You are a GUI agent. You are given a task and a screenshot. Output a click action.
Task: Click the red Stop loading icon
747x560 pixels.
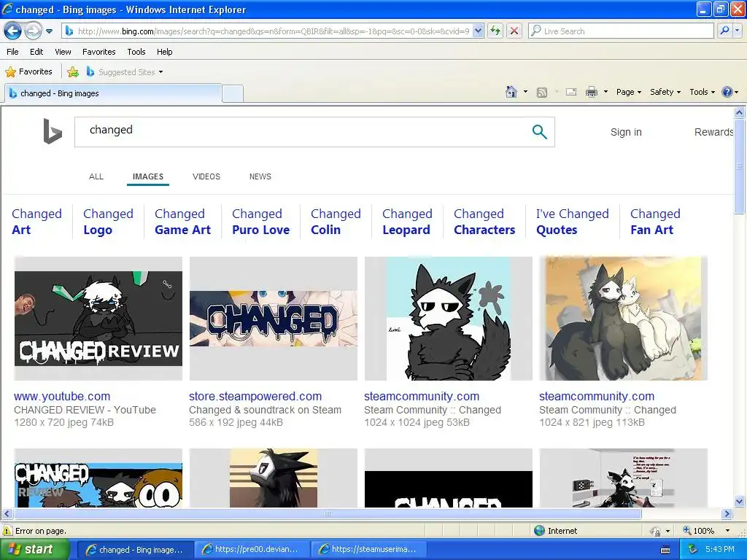tap(514, 31)
